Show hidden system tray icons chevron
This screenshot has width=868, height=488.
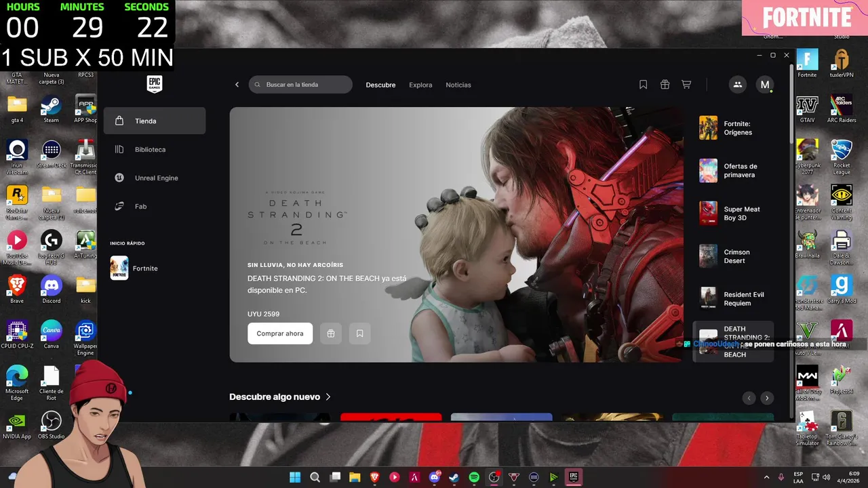point(766,477)
